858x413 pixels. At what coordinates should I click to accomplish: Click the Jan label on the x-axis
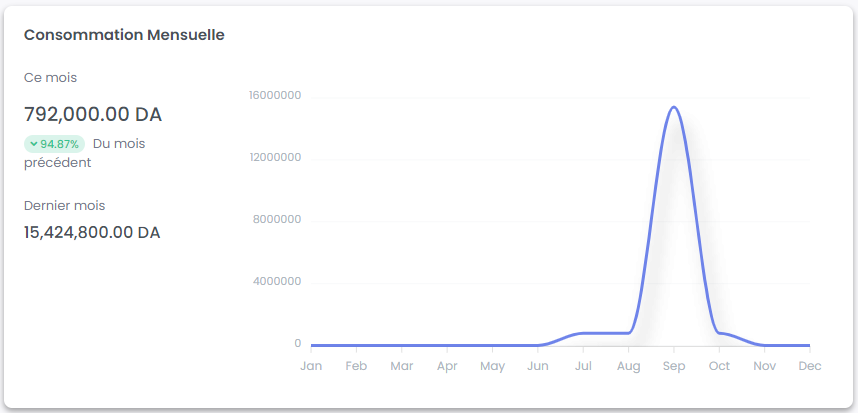point(312,366)
